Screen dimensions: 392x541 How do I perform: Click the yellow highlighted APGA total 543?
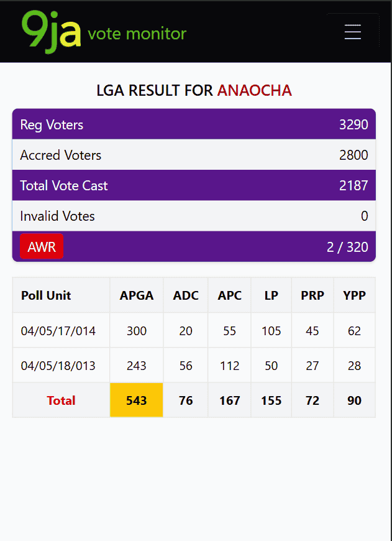pyautogui.click(x=137, y=400)
